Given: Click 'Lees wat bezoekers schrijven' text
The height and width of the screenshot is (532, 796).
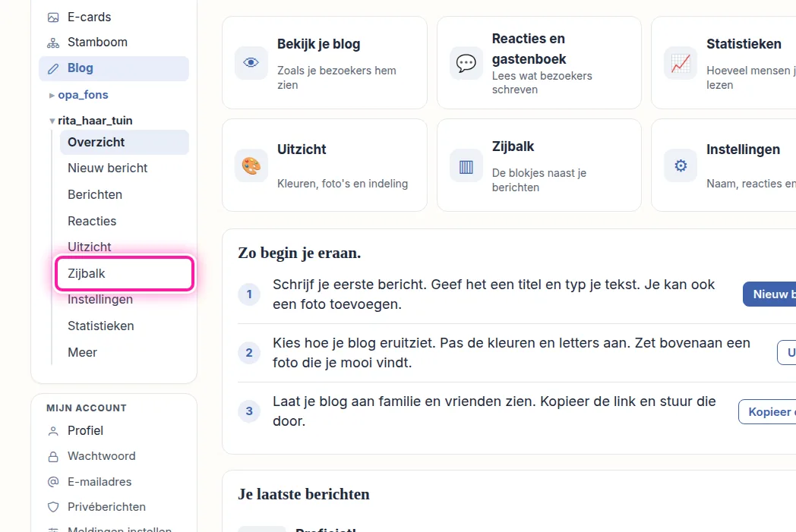Looking at the screenshot, I should tap(542, 83).
